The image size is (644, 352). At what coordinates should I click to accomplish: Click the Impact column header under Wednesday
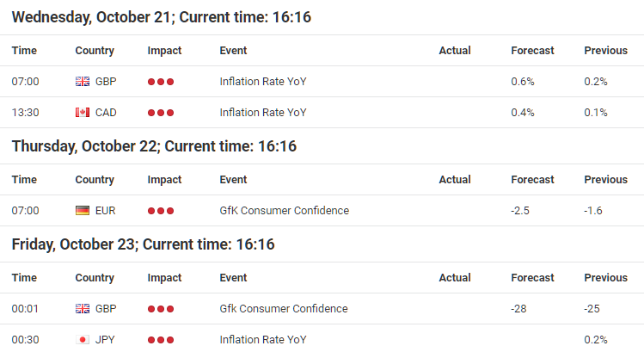(x=164, y=51)
